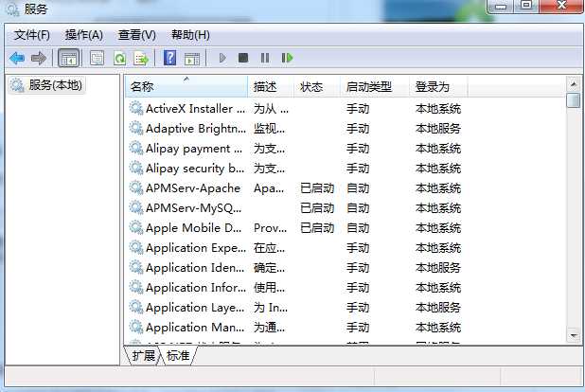Open the 文件(F) menu
This screenshot has height=392, width=585.
[32, 35]
